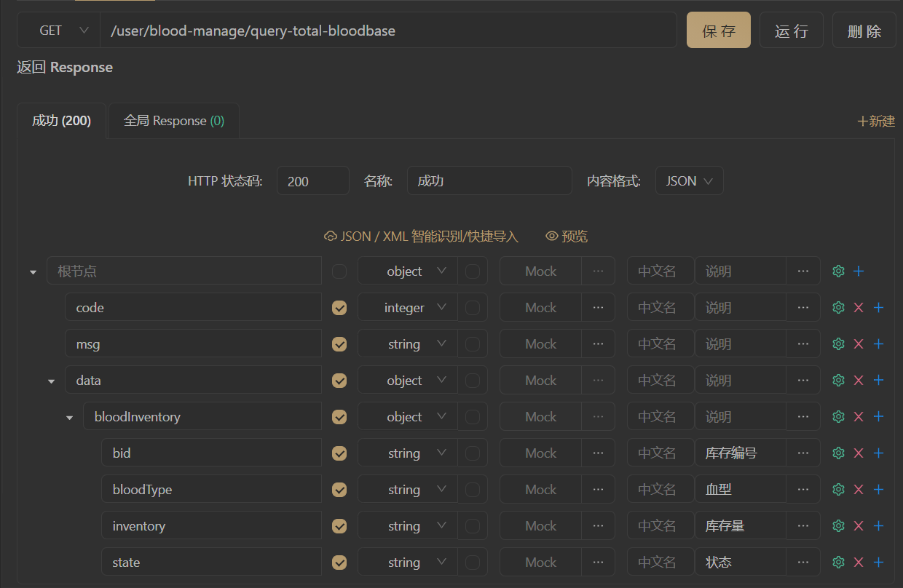903x588 pixels.
Task: Collapse the bloodInventory node with its triangle
Action: tap(68, 416)
